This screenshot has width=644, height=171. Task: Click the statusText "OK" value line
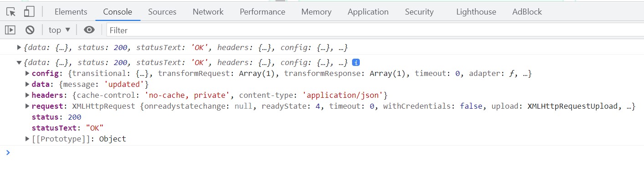pyautogui.click(x=68, y=128)
